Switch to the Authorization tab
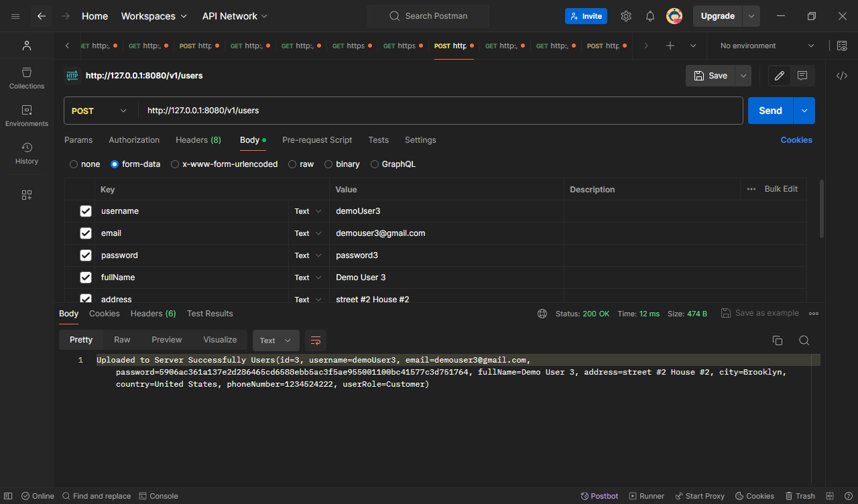858x504 pixels. click(134, 140)
